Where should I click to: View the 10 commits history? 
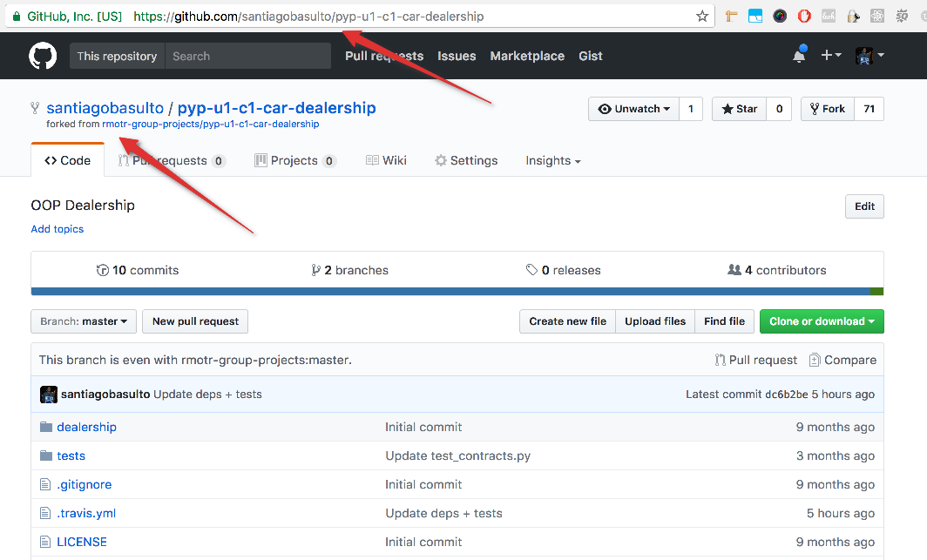pyautogui.click(x=137, y=270)
